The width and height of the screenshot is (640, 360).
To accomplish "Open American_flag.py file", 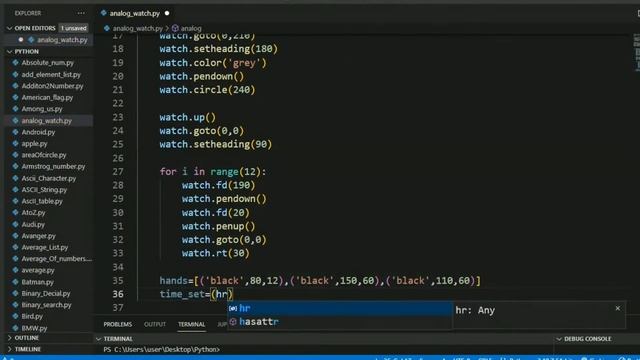I will pyautogui.click(x=47, y=98).
